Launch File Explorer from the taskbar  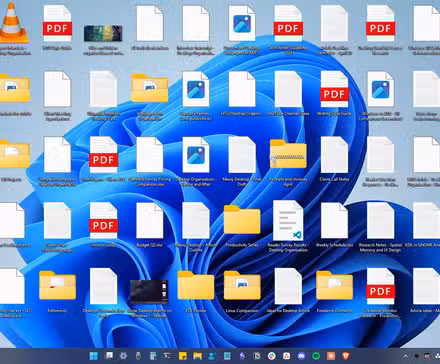click(x=197, y=356)
